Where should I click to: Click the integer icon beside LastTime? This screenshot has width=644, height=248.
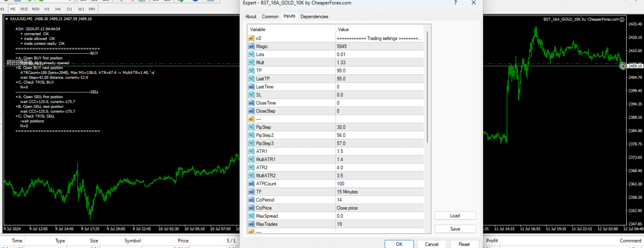[x=251, y=87]
